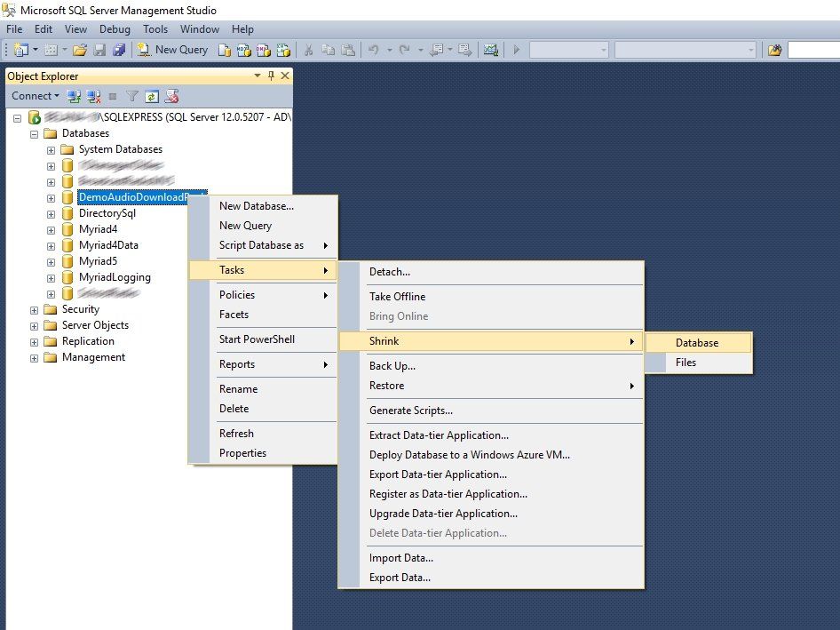Click the Analysis Services XMLA Query icon

click(x=283, y=50)
